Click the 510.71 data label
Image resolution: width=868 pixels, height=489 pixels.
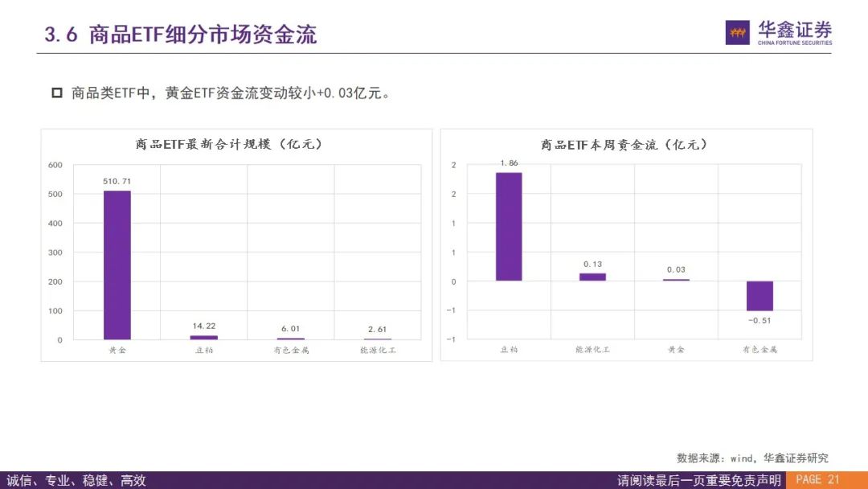click(x=117, y=182)
